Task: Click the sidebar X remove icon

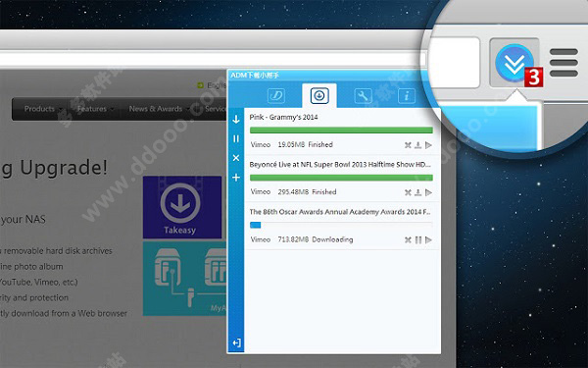Action: tap(236, 158)
